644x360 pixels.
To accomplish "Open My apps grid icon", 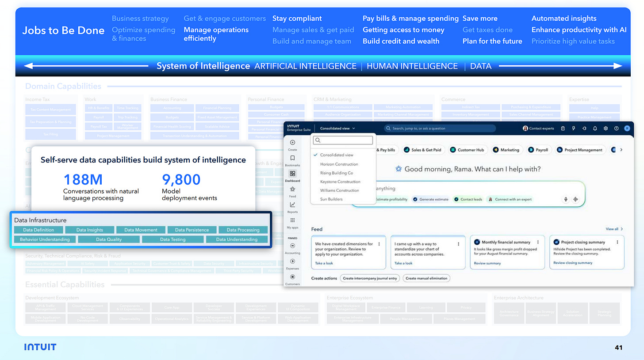I will tap(292, 220).
